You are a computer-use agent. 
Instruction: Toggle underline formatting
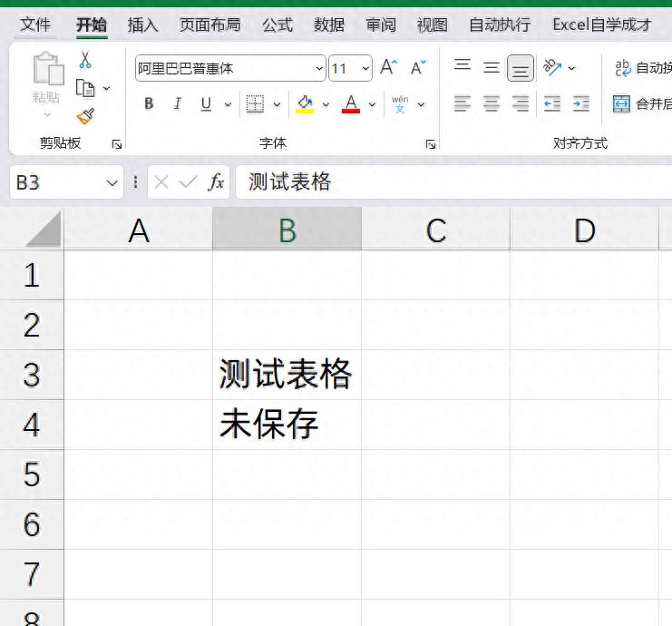[x=206, y=103]
